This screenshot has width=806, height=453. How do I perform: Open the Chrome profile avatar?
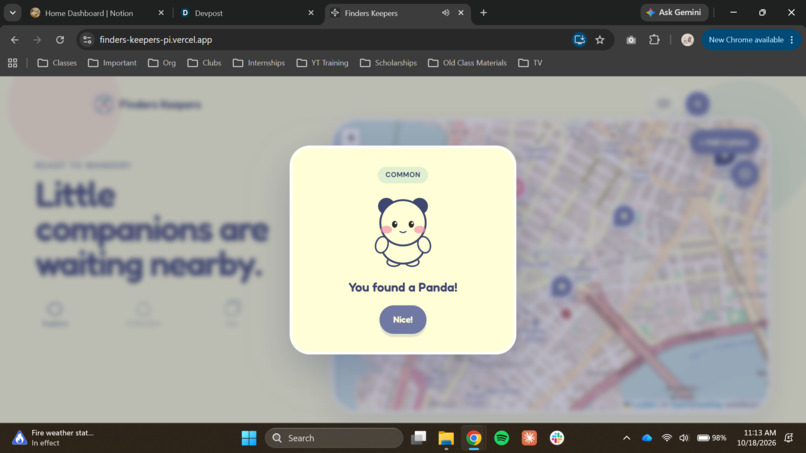(x=687, y=40)
